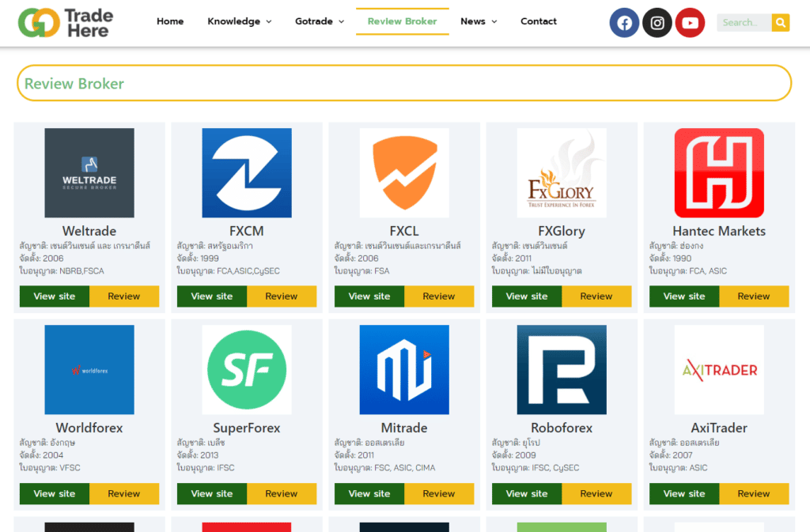The height and width of the screenshot is (532, 810).
Task: Click the Worldforex broker name
Action: [89, 428]
